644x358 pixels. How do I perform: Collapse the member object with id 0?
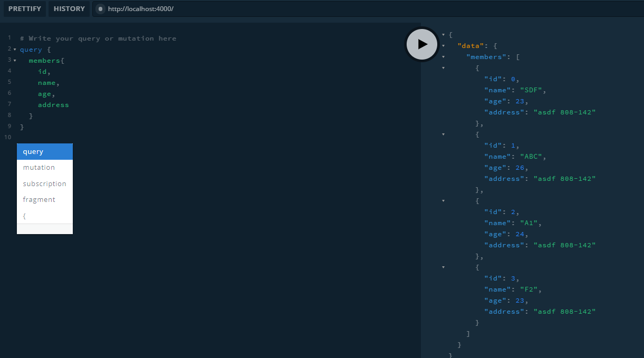443,67
